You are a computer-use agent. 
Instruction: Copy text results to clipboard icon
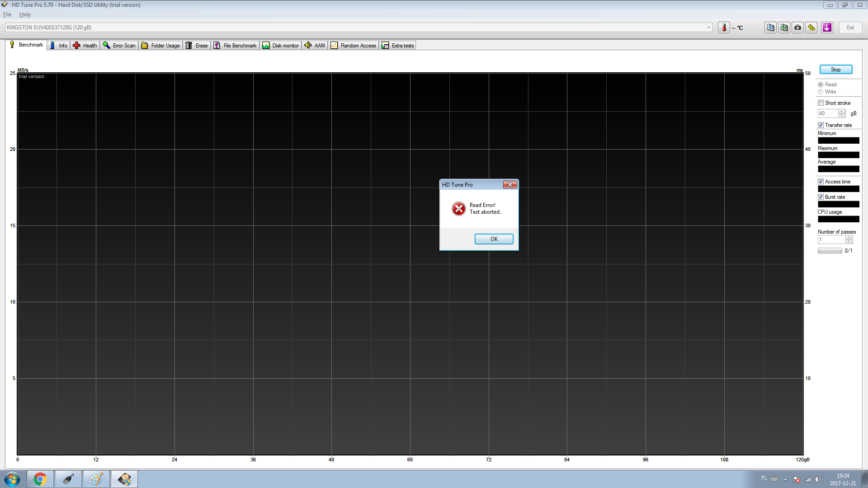click(x=771, y=28)
